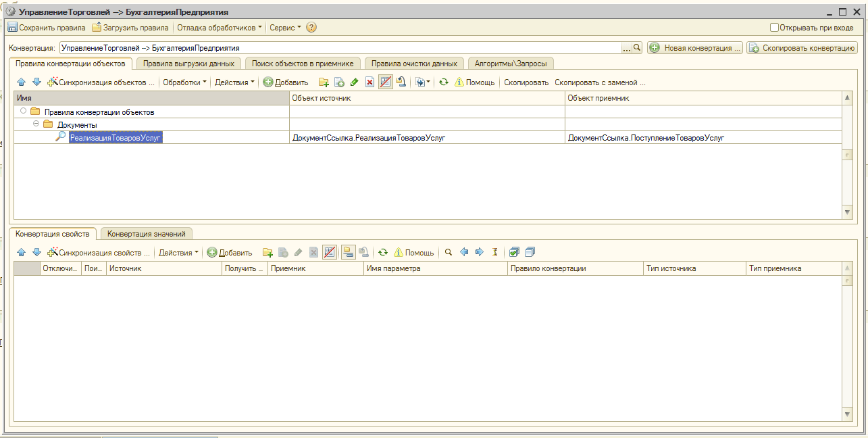Move property up in properties toolbar
This screenshot has height=438, width=868.
[x=21, y=252]
